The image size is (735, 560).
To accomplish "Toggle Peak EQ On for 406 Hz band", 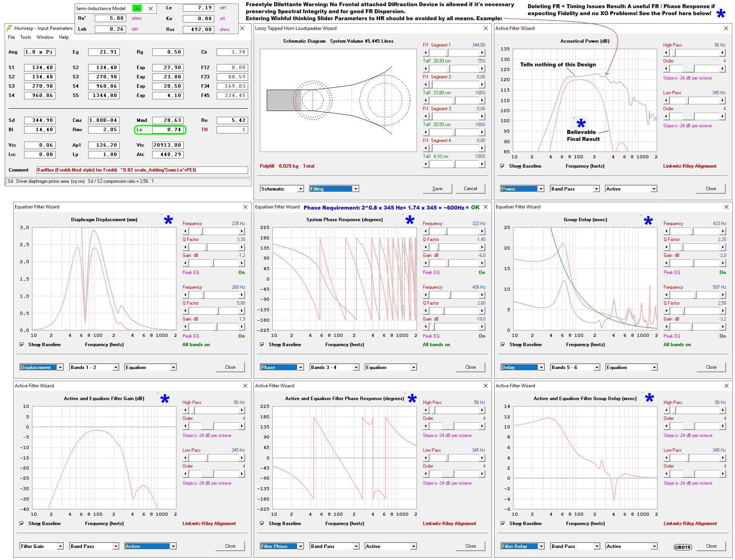I will [x=482, y=336].
